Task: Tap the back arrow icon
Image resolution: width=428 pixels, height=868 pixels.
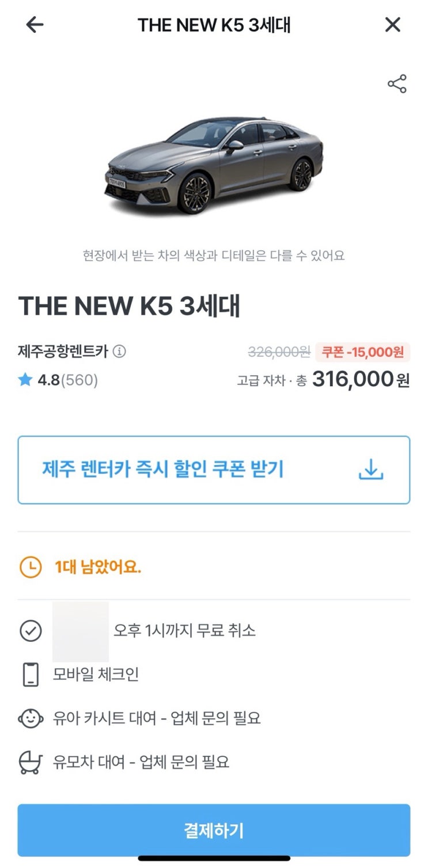Action: pos(35,25)
